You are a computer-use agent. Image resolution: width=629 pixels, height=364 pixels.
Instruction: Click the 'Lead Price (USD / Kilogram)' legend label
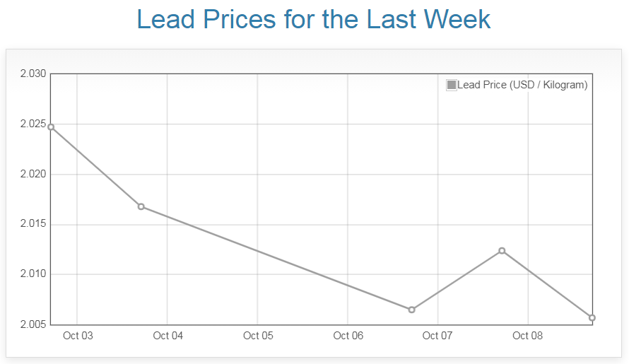pyautogui.click(x=522, y=86)
